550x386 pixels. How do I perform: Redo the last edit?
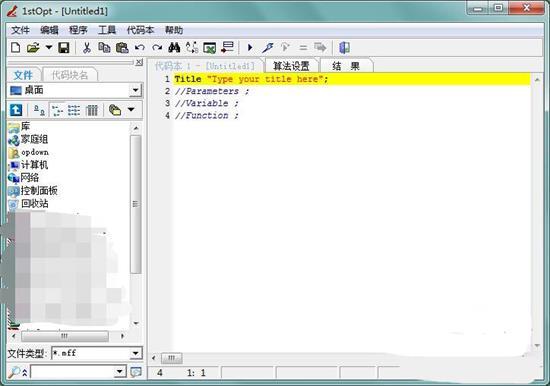point(157,48)
